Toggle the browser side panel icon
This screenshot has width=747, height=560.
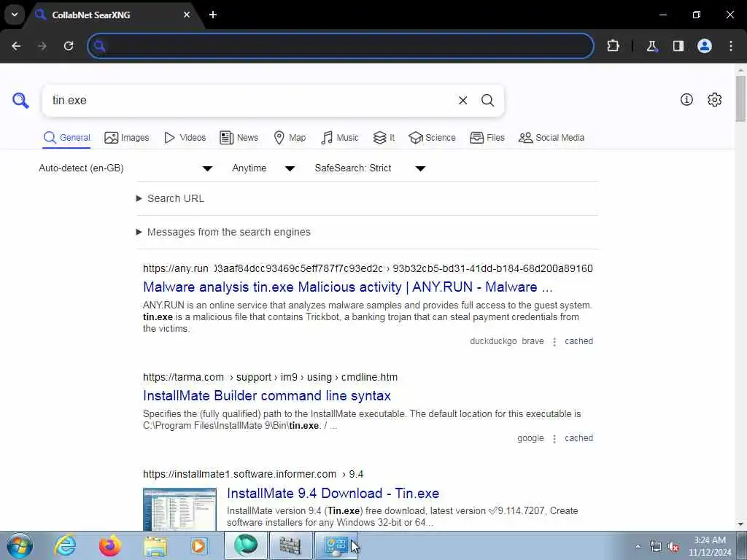678,46
